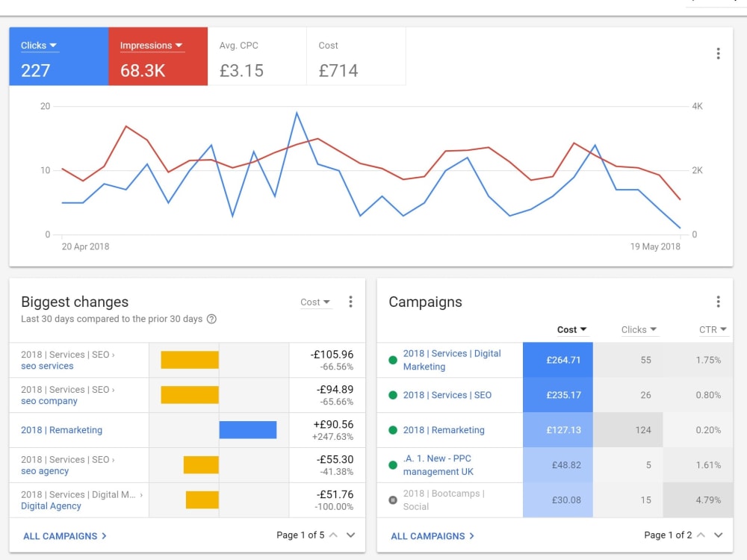Click the yellow bar for seo company
Image resolution: width=747 pixels, height=560 pixels.
point(190,395)
